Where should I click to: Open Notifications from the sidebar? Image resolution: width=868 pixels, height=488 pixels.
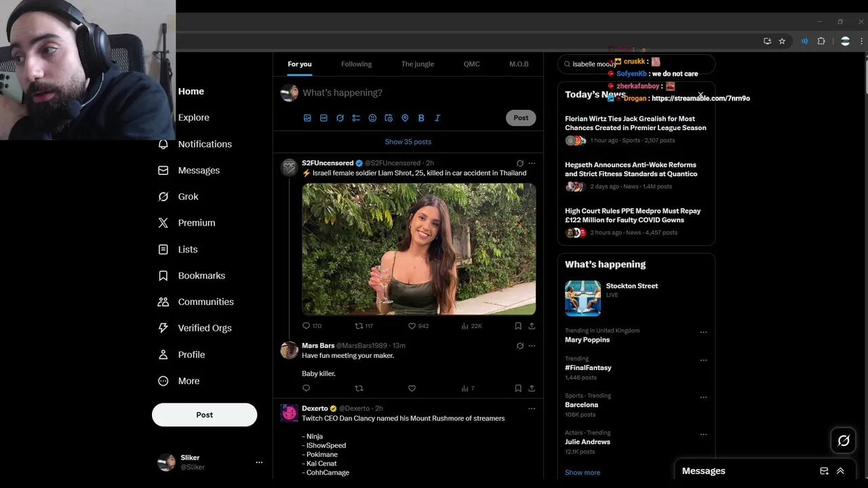tap(195, 144)
